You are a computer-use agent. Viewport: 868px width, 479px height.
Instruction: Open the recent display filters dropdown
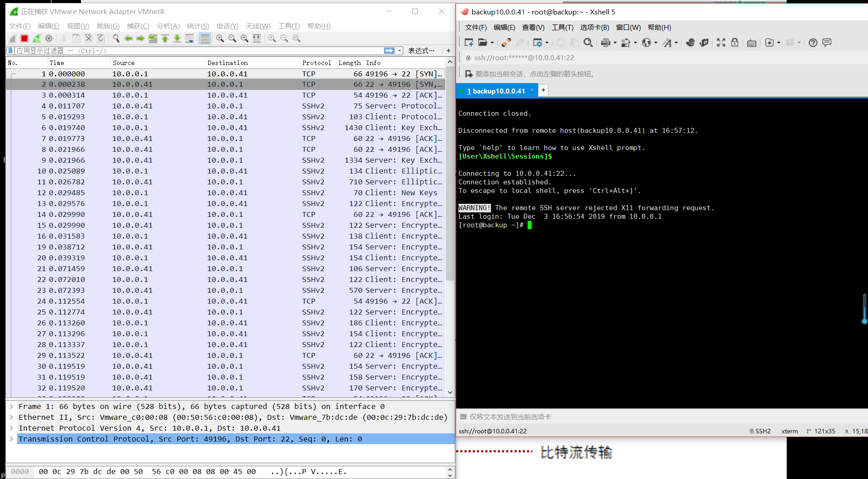[400, 51]
